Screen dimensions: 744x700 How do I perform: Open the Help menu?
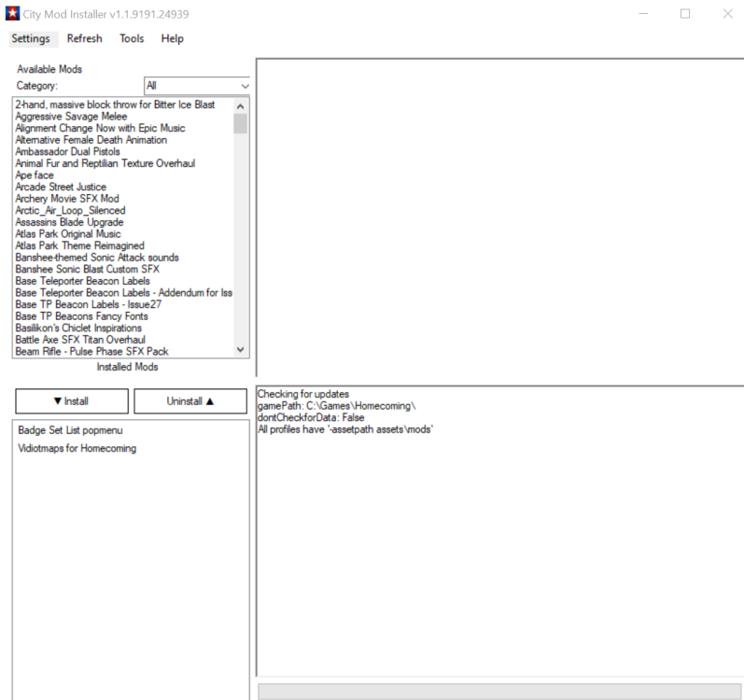click(x=172, y=39)
